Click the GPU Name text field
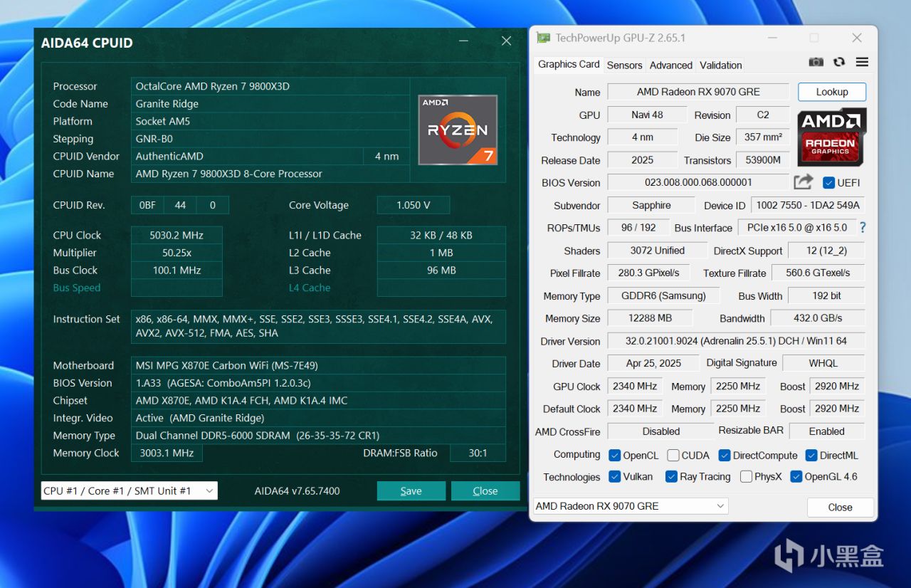911x588 pixels. click(x=697, y=92)
